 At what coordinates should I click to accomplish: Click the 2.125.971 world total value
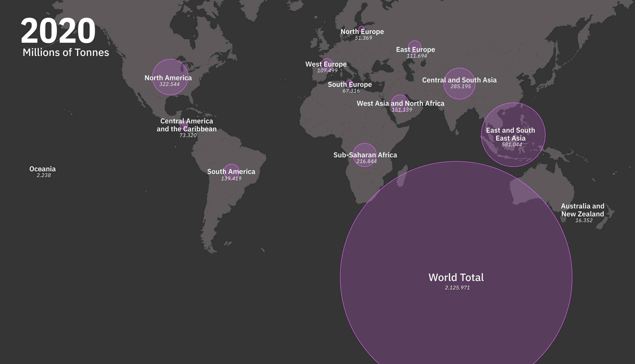tap(457, 288)
